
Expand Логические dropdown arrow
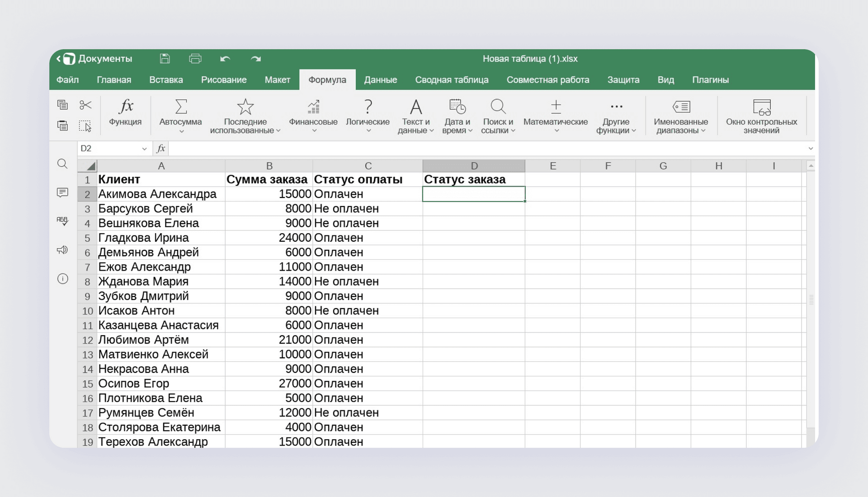(x=368, y=131)
